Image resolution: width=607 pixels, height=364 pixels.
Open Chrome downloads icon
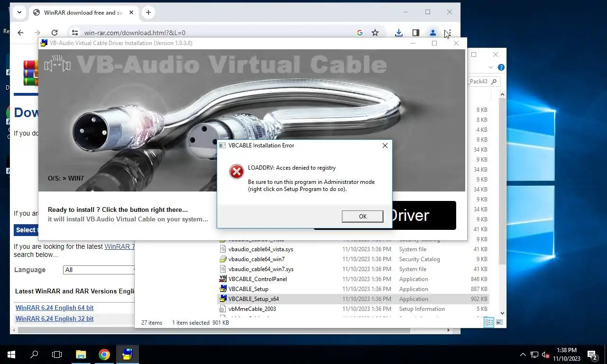399,33
